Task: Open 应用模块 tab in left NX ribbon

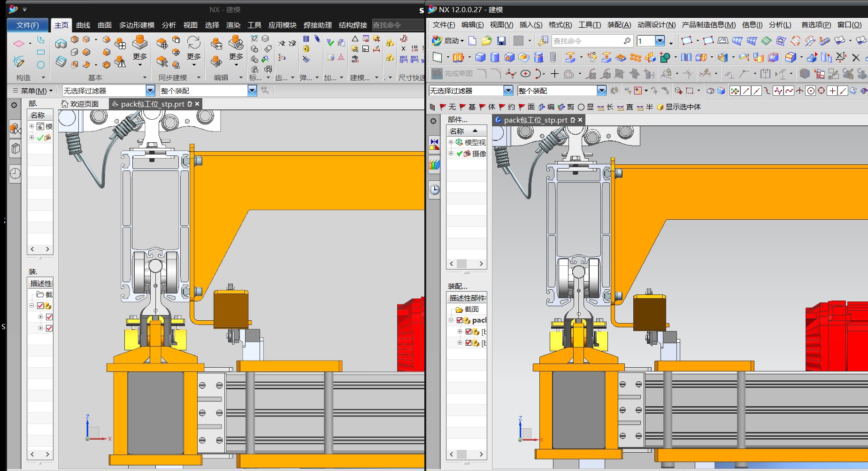Action: tap(282, 25)
